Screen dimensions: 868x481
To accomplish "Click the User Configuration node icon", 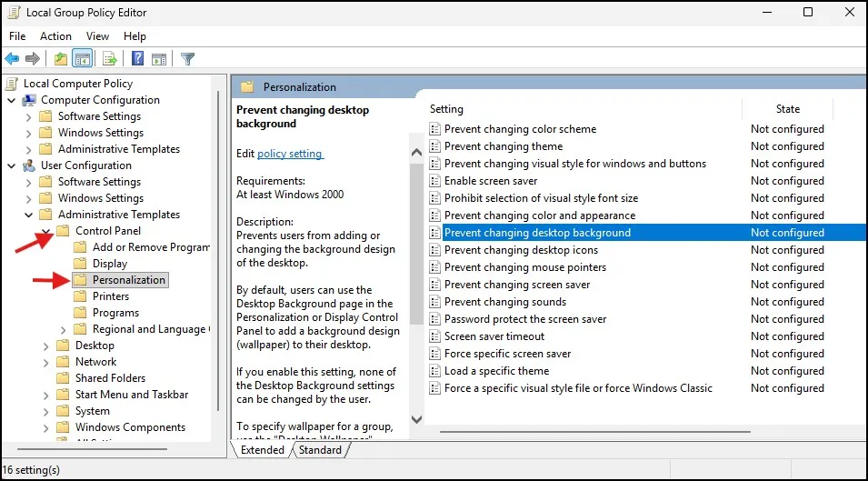I will [29, 165].
